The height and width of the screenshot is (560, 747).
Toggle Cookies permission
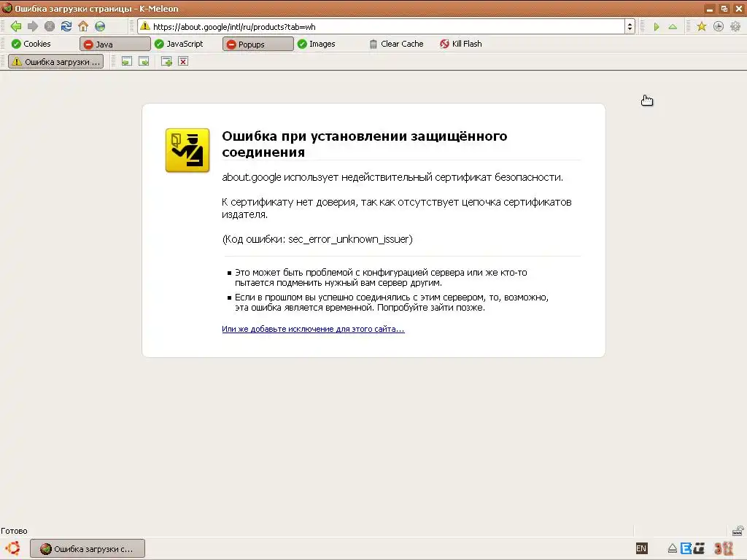(31, 44)
